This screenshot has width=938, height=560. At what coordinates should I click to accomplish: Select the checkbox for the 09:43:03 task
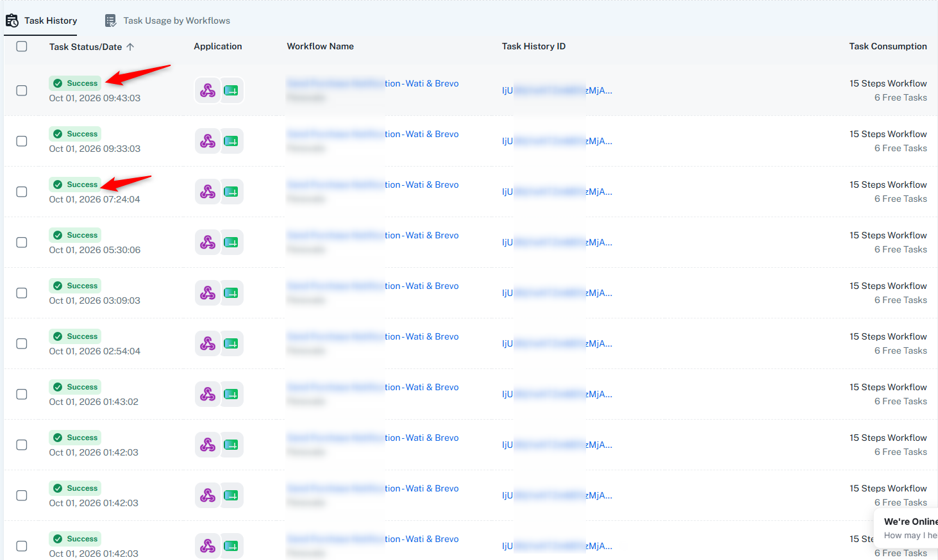22,90
